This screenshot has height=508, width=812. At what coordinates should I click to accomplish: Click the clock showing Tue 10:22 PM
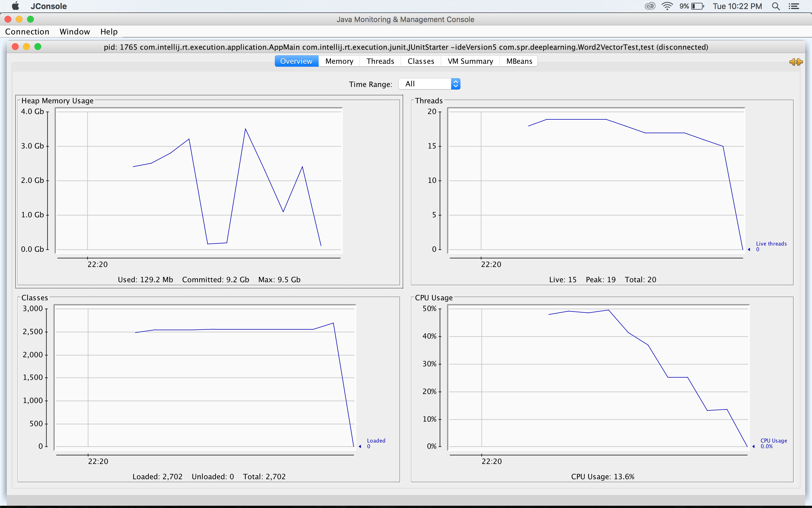click(737, 6)
